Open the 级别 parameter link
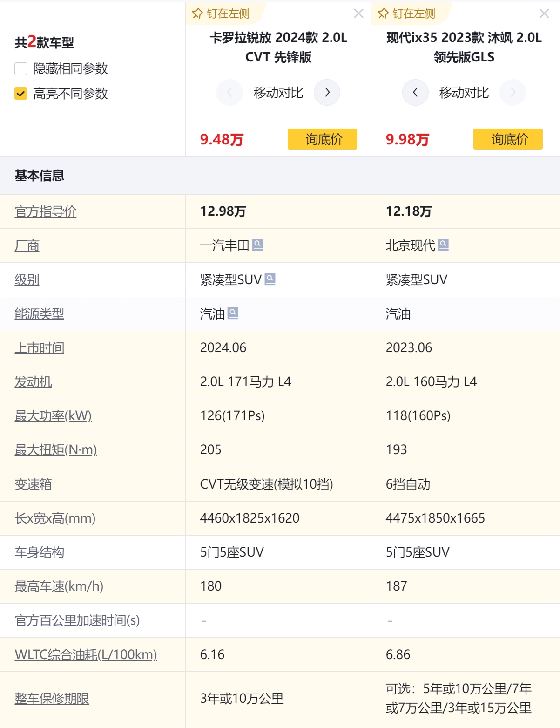The height and width of the screenshot is (728, 560). click(x=27, y=279)
